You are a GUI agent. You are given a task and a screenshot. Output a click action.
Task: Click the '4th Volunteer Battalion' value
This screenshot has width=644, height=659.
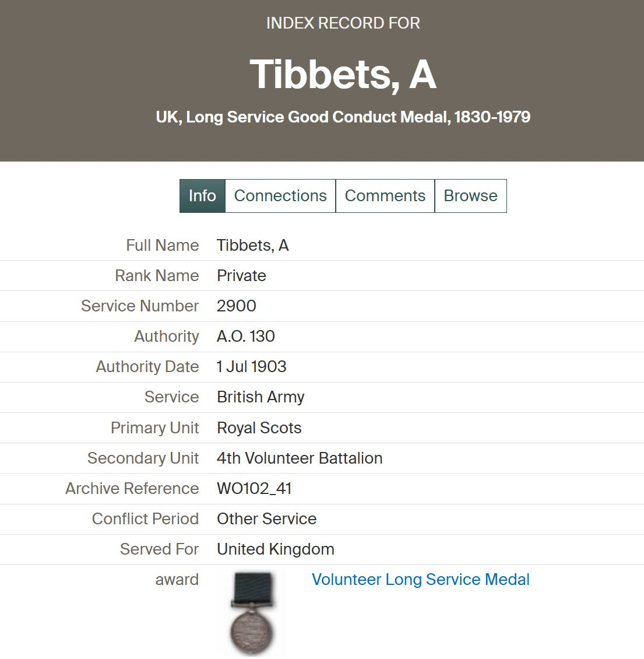[300, 458]
